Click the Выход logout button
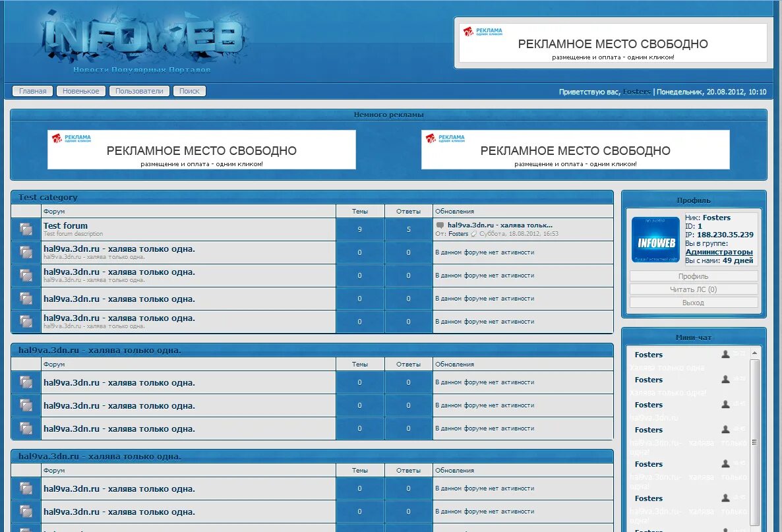This screenshot has height=532, width=782. pos(693,302)
